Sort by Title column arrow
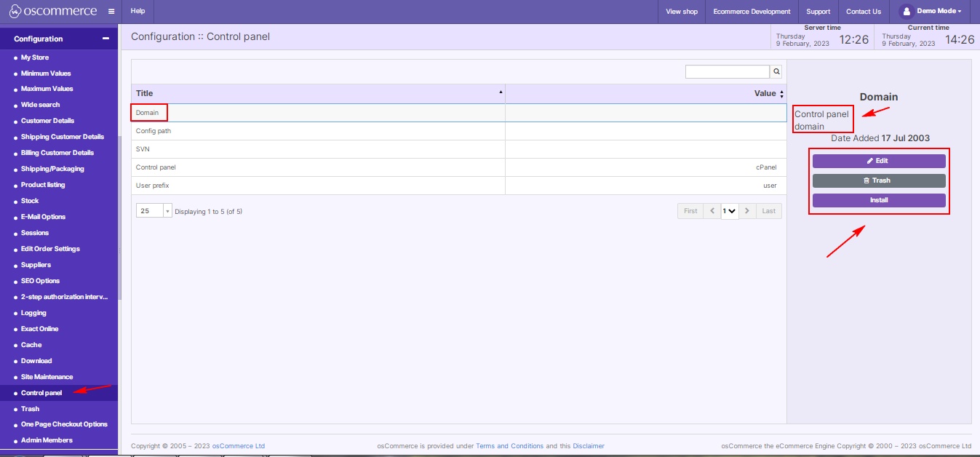This screenshot has width=980, height=457. pyautogui.click(x=501, y=92)
